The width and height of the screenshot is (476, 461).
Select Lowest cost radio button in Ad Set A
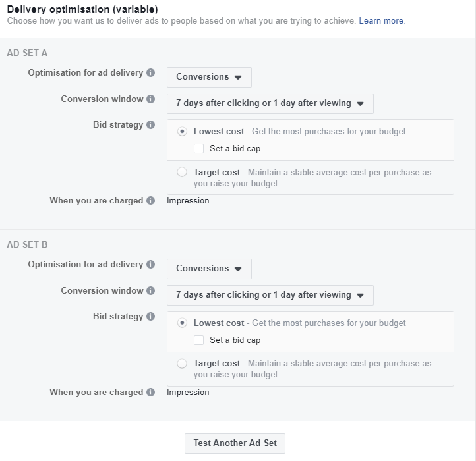pyautogui.click(x=183, y=132)
